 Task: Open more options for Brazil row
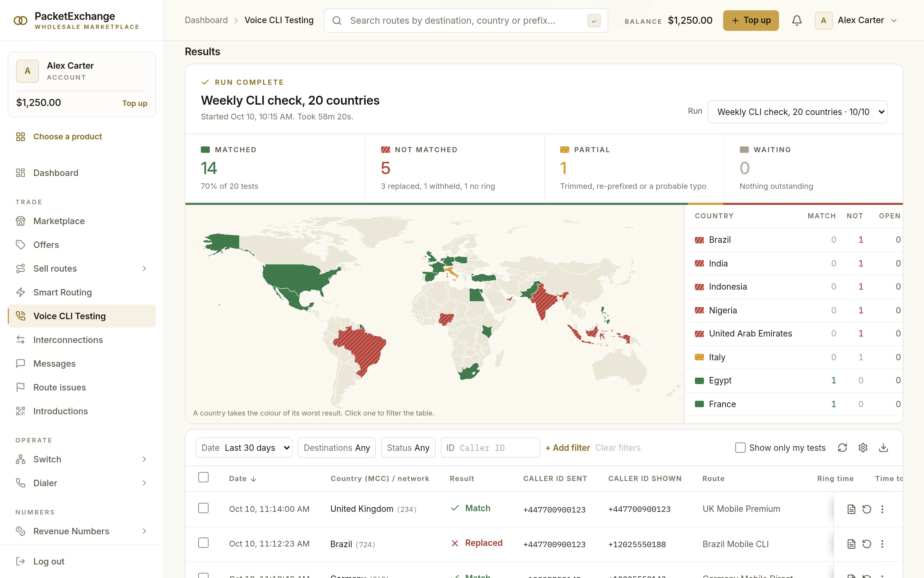[882, 544]
